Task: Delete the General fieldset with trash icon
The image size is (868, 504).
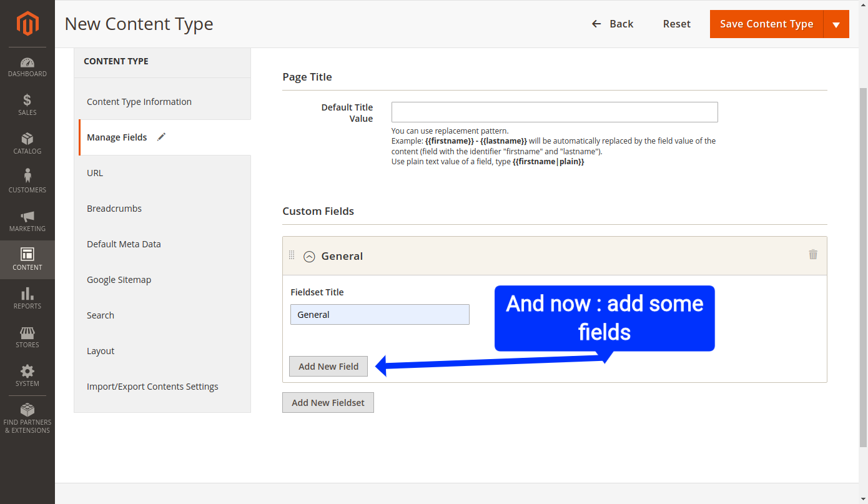Action: [813, 254]
